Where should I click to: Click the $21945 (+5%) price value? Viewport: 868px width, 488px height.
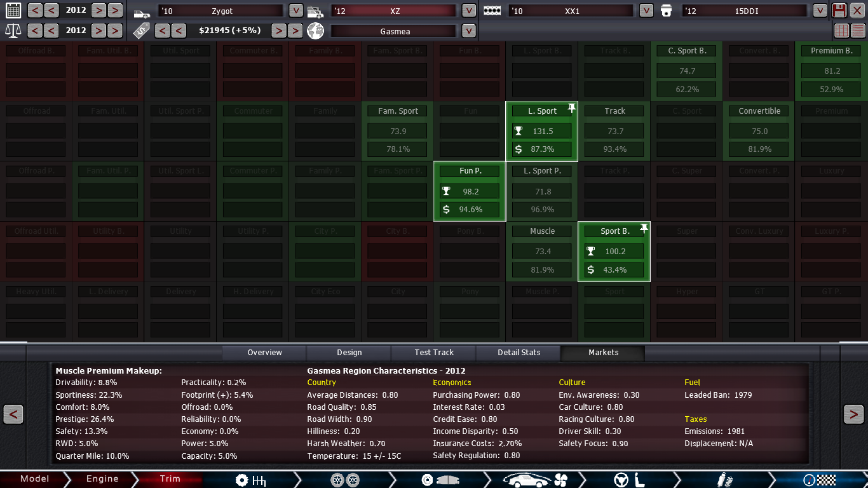[x=230, y=30]
